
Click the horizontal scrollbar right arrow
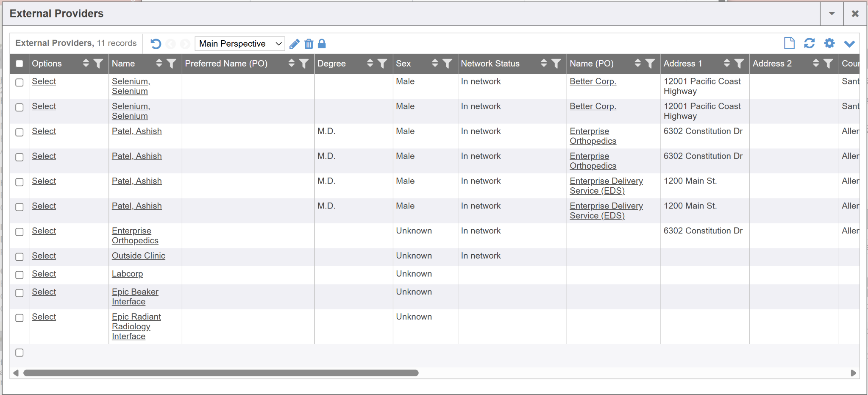(853, 373)
